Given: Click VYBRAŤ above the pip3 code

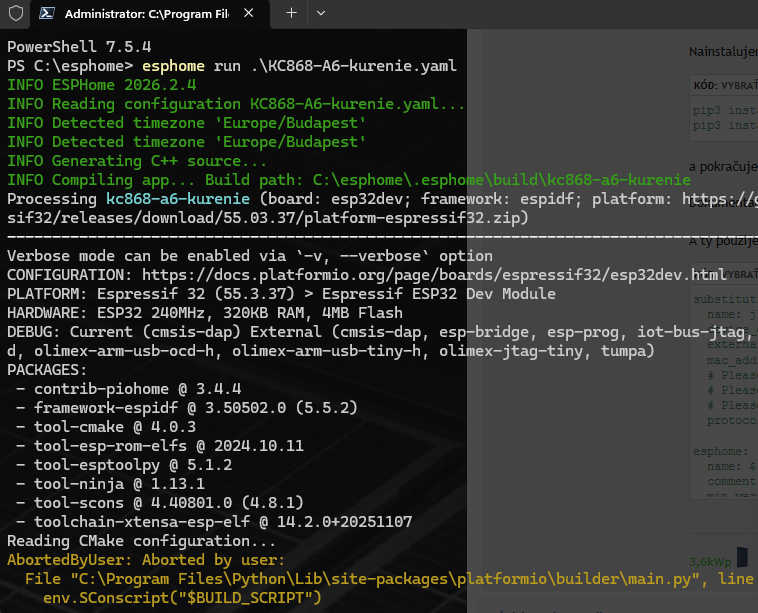Looking at the screenshot, I should (732, 87).
